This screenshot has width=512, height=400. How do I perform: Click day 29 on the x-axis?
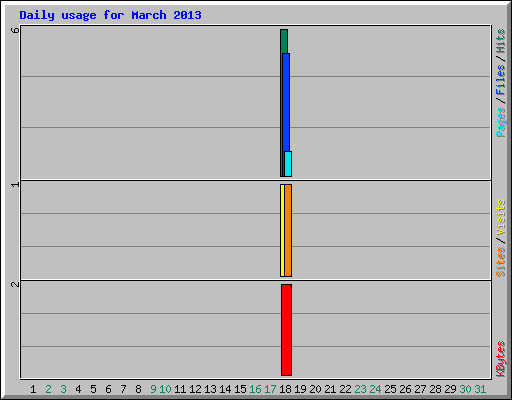(450, 389)
